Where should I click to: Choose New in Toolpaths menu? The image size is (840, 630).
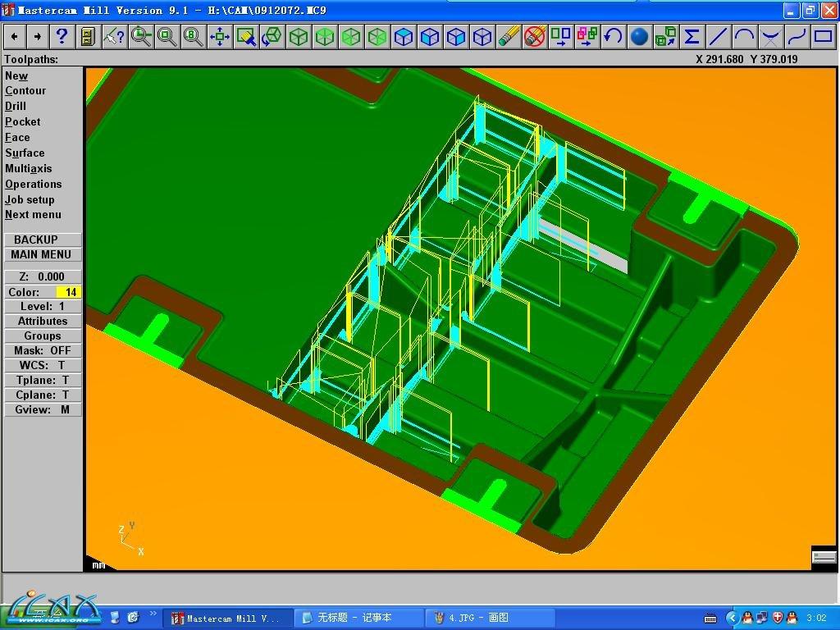[16, 76]
